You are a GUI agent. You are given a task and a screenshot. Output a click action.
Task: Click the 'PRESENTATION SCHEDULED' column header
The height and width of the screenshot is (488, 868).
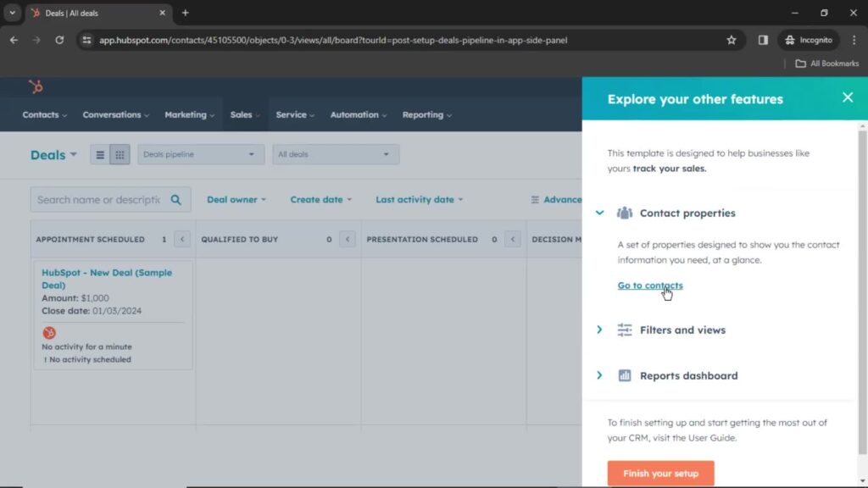pos(422,240)
